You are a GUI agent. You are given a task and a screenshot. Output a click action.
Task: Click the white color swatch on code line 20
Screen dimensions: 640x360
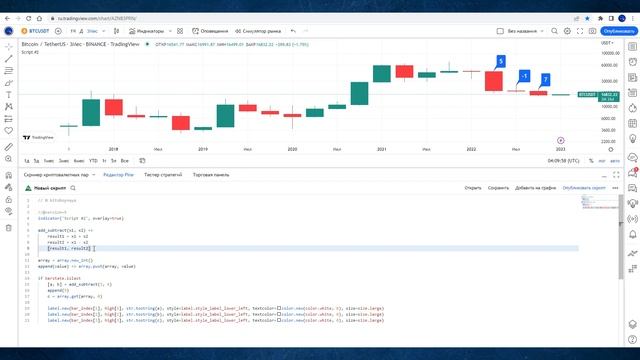click(279, 314)
